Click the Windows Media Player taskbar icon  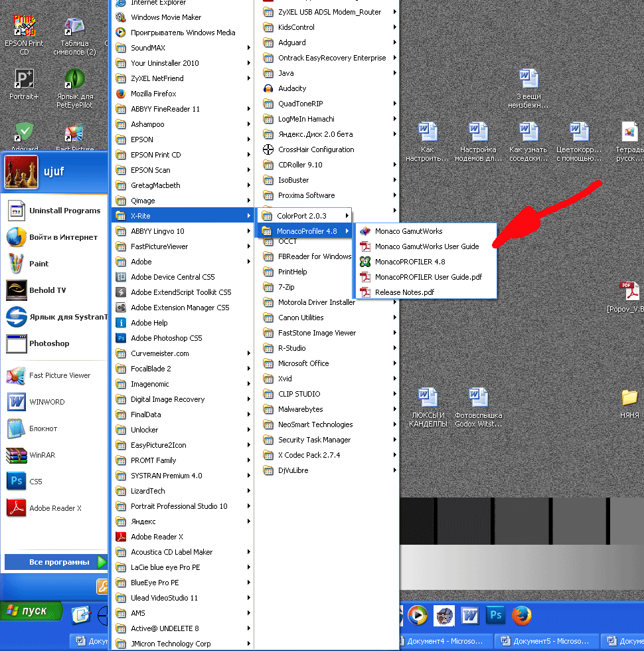pos(418,616)
